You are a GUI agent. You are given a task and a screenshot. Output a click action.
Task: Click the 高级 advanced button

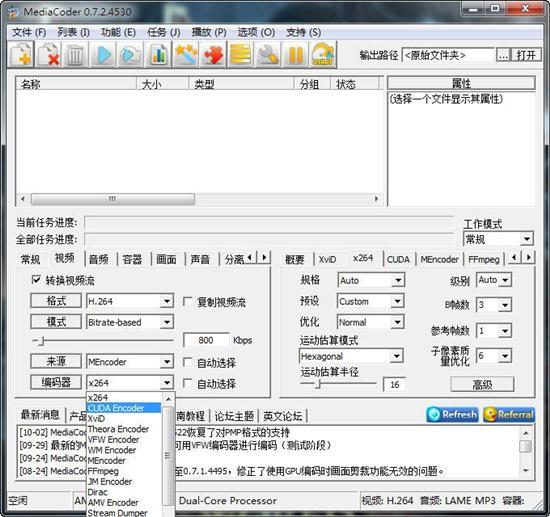tap(482, 384)
